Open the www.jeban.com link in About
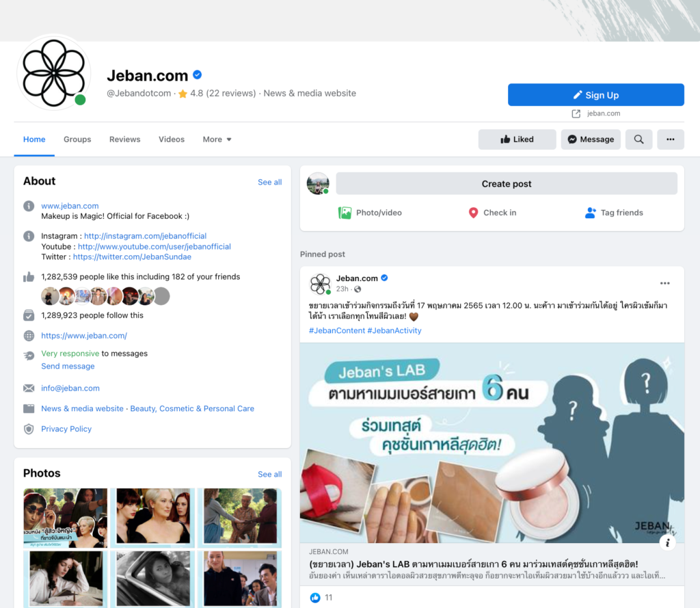Image resolution: width=700 pixels, height=608 pixels. point(70,206)
